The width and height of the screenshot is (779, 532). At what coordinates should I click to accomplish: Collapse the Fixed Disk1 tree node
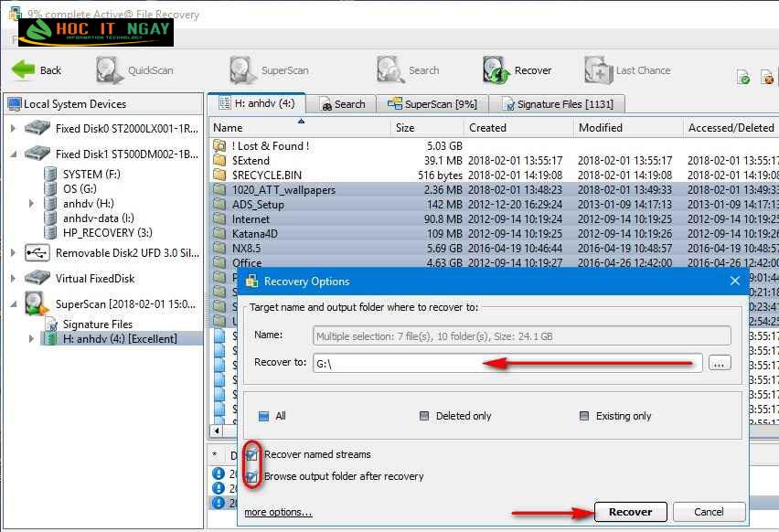pos(13,154)
